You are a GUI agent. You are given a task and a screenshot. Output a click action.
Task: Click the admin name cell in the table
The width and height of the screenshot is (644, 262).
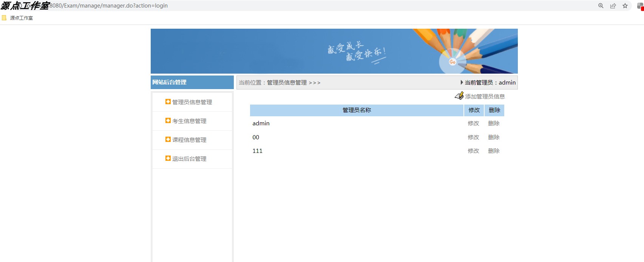(x=357, y=123)
